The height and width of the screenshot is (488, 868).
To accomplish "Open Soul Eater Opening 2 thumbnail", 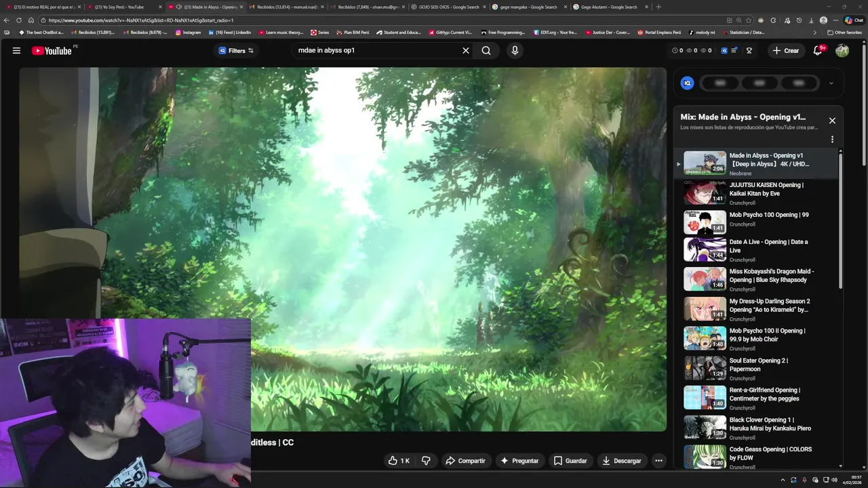I will pos(705,368).
